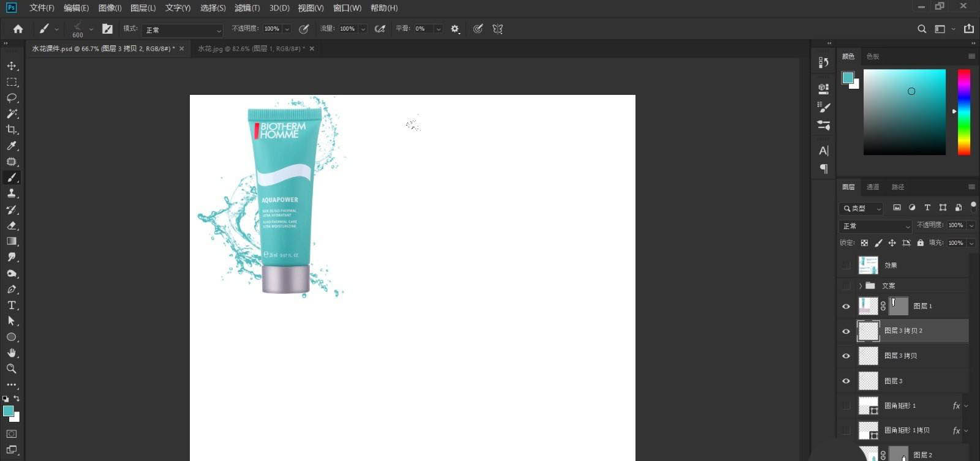Hide the 图层 3 拷贝 2 layer
The height and width of the screenshot is (461, 980).
[x=846, y=331]
